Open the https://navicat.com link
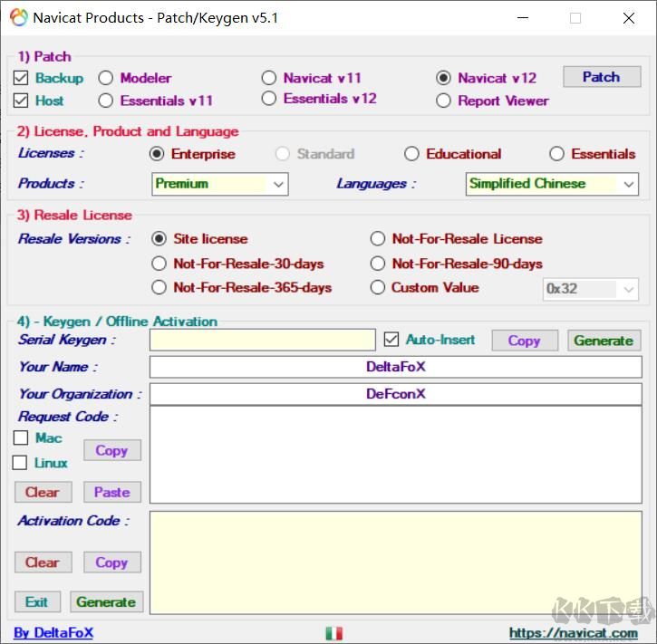Viewport: 657px width, 644px height. (x=574, y=632)
